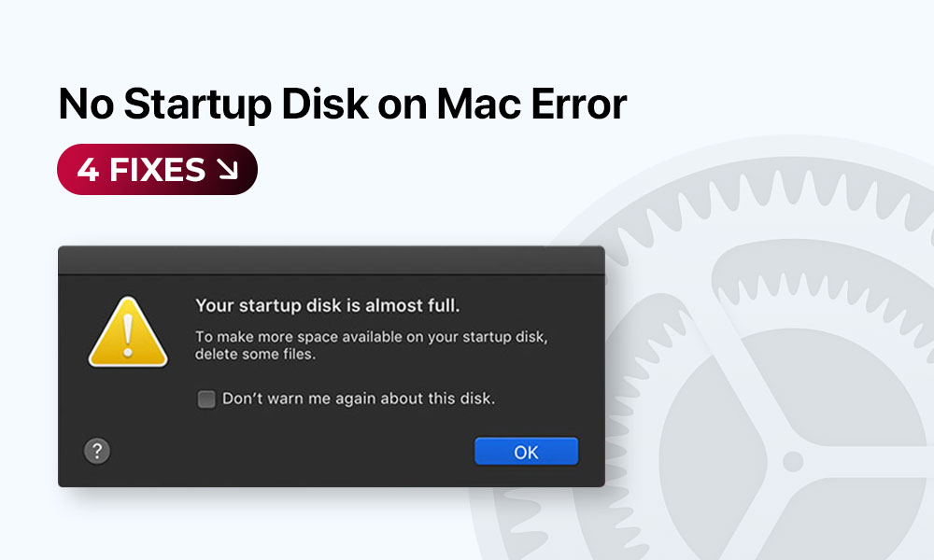Screen dimensions: 934x560
Task: Select the red "4 FIXES" badge
Action: tap(157, 169)
